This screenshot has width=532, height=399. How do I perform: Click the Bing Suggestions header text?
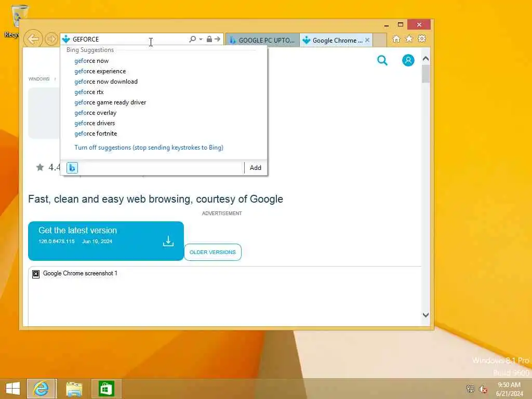[90, 50]
